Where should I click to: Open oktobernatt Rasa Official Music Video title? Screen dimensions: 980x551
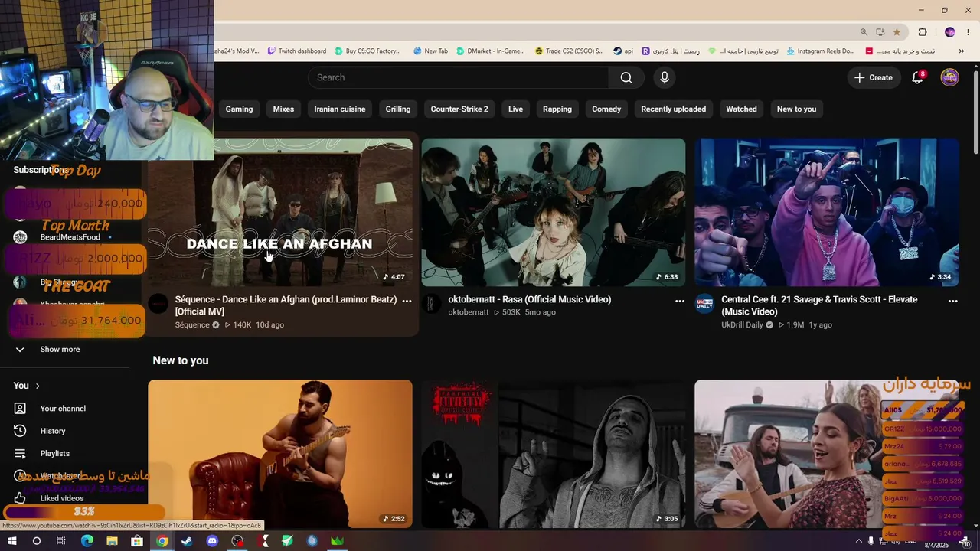pyautogui.click(x=530, y=299)
